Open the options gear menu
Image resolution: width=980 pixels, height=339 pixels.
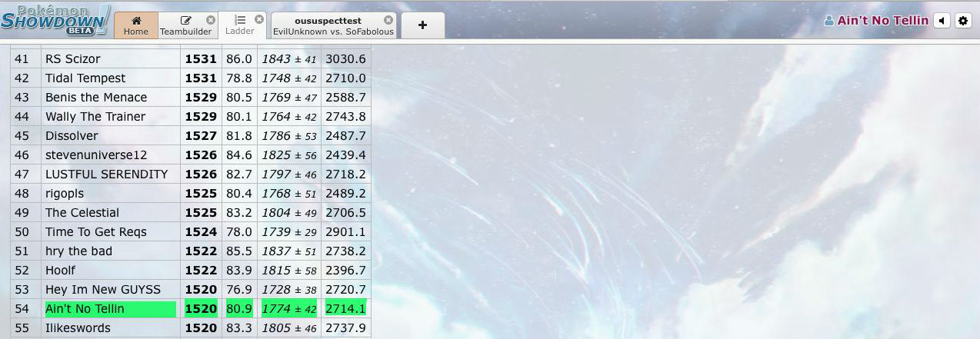pyautogui.click(x=963, y=21)
